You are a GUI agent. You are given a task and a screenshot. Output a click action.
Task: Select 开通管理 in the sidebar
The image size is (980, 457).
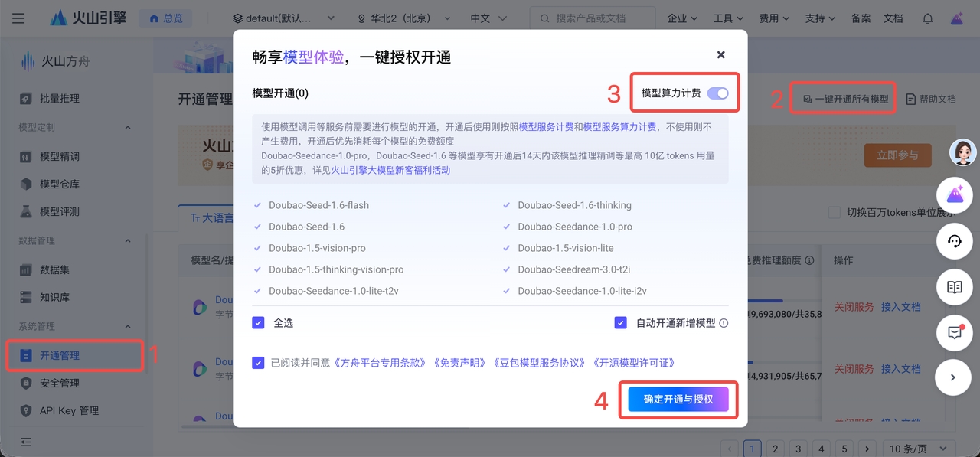pyautogui.click(x=60, y=355)
